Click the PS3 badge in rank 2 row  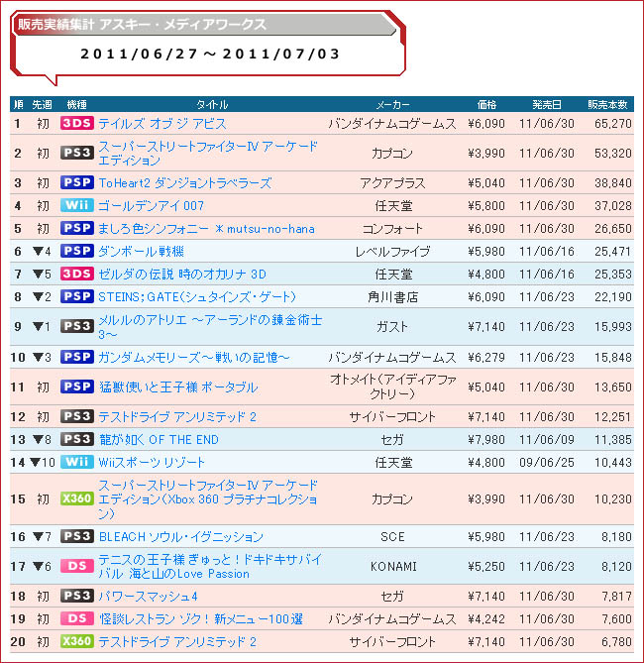[x=76, y=153]
